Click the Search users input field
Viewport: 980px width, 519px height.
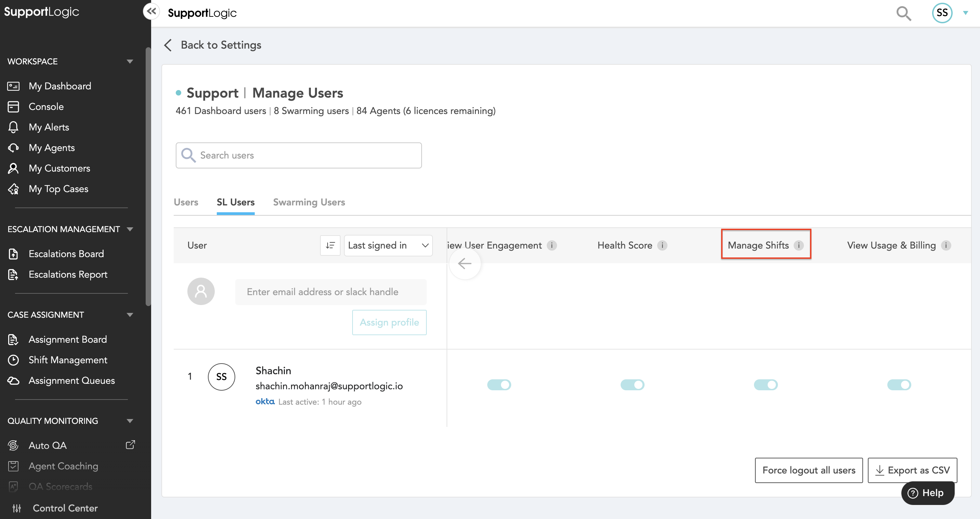pyautogui.click(x=299, y=155)
